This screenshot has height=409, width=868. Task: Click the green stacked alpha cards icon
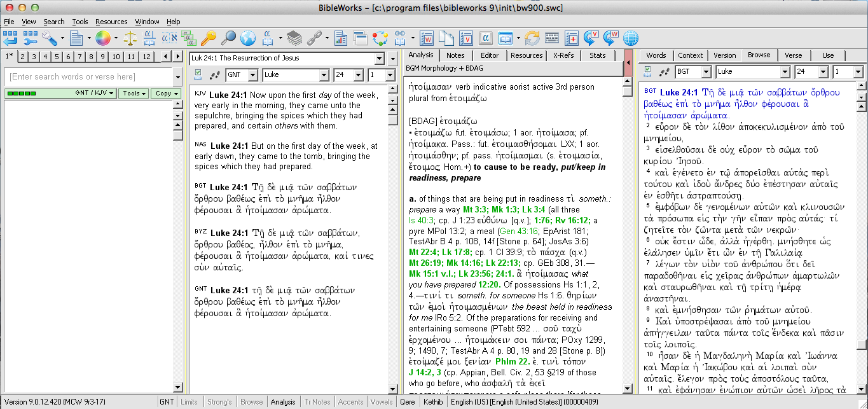pyautogui.click(x=189, y=38)
